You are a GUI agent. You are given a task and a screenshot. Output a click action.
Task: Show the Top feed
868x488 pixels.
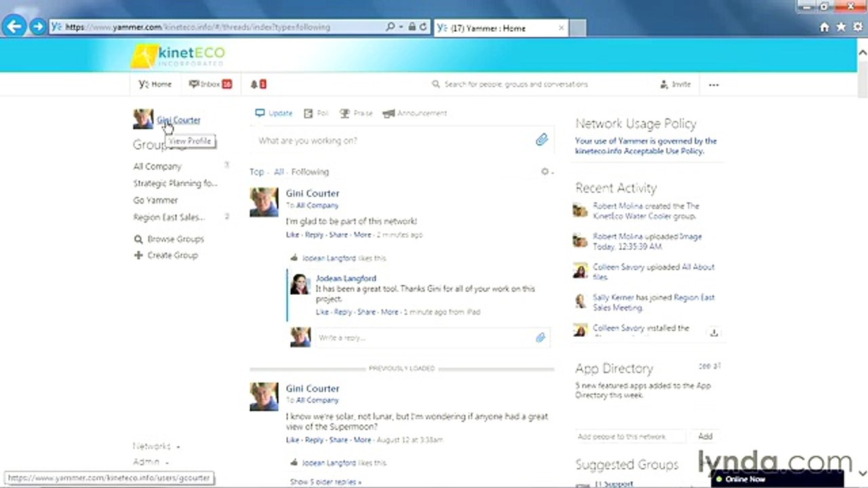pyautogui.click(x=256, y=171)
